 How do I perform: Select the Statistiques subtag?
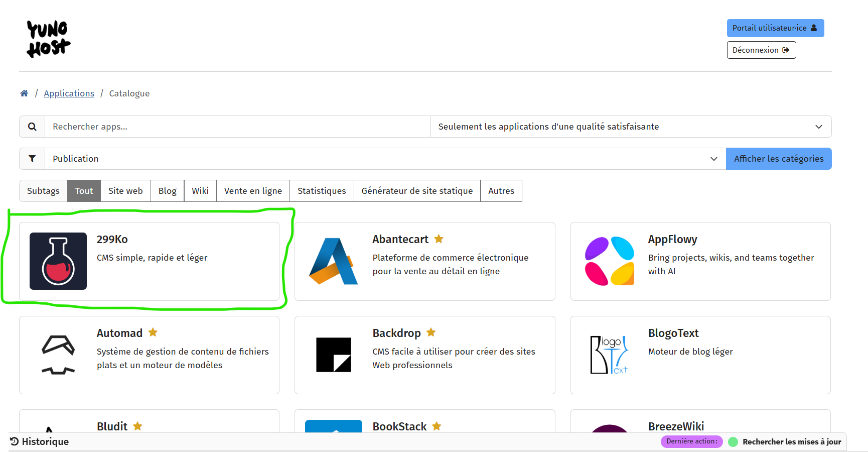[322, 191]
